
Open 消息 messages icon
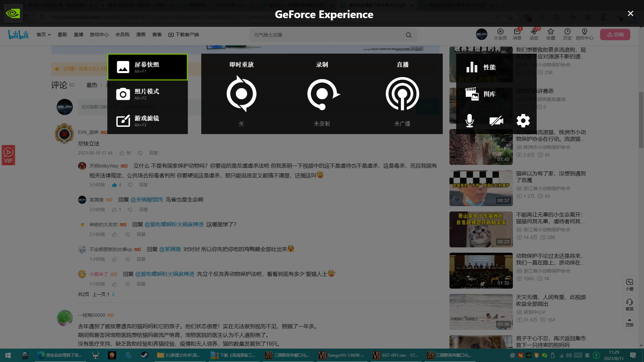pyautogui.click(x=517, y=34)
